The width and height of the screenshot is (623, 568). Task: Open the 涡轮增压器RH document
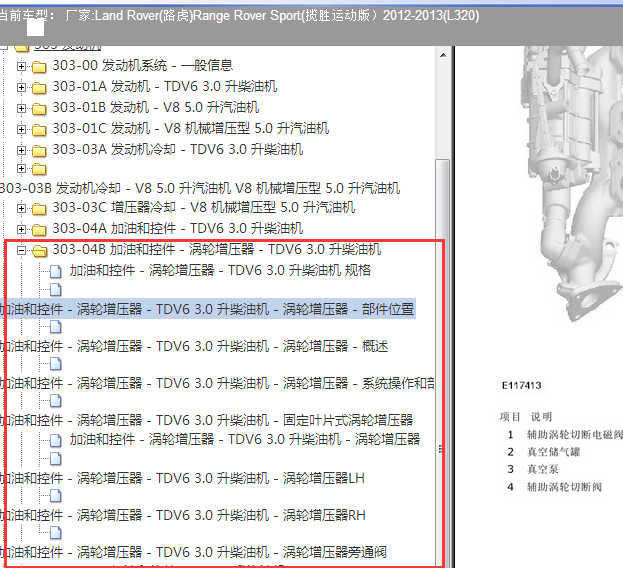(x=183, y=516)
